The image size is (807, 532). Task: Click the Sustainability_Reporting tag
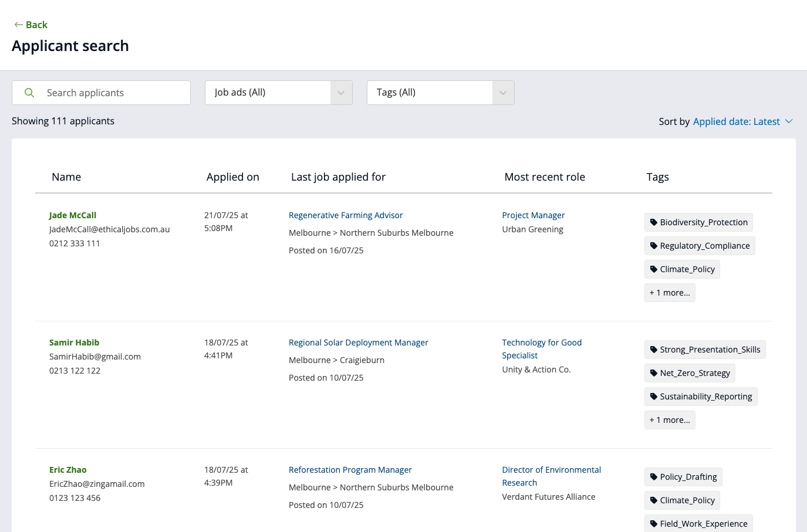click(x=700, y=397)
